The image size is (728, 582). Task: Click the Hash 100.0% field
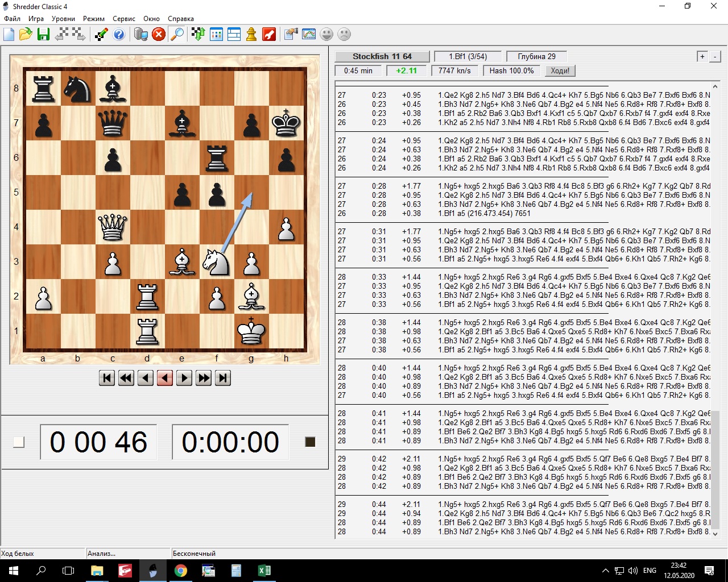tap(512, 70)
